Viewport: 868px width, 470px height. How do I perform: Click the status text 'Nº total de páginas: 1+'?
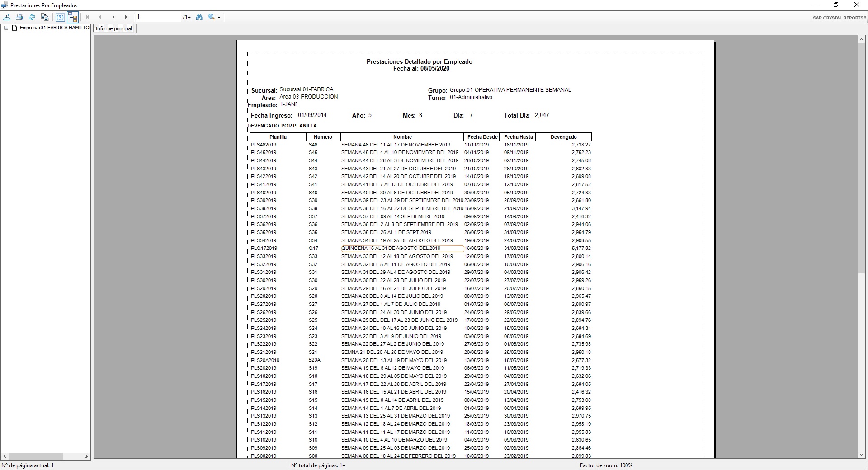click(x=318, y=465)
